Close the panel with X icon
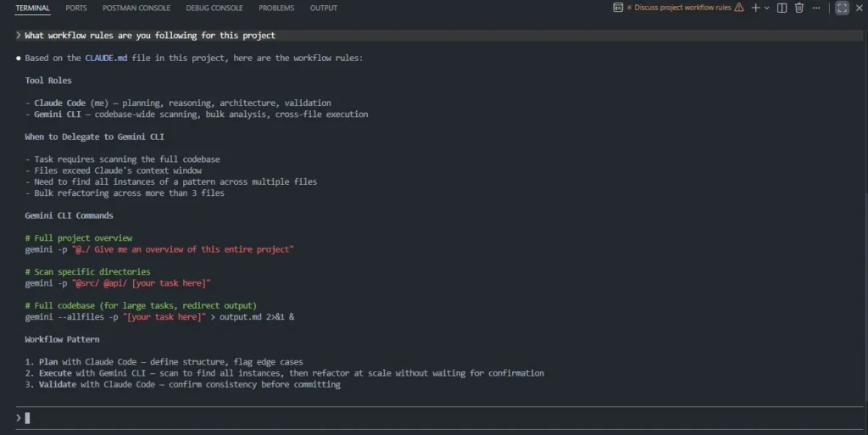868x435 pixels. tap(860, 8)
